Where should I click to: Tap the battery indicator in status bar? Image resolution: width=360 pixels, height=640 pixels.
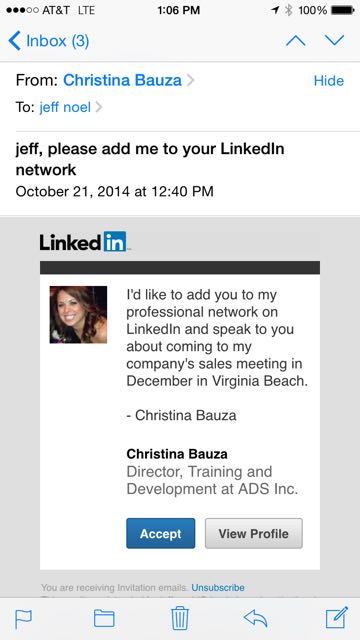point(343,10)
